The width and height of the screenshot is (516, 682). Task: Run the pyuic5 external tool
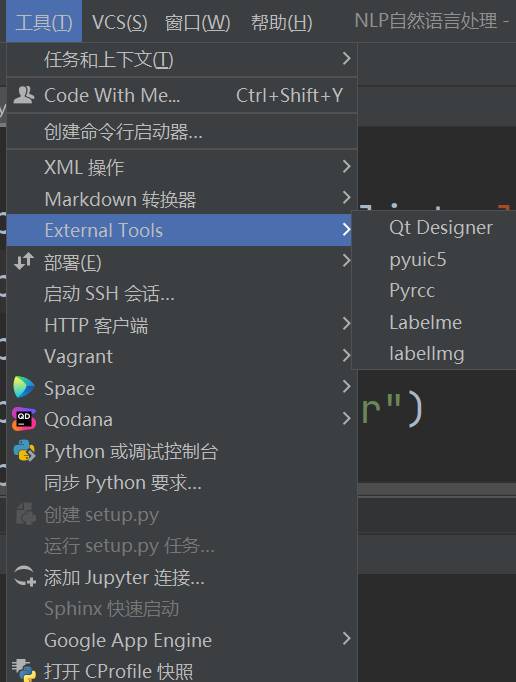(x=418, y=260)
